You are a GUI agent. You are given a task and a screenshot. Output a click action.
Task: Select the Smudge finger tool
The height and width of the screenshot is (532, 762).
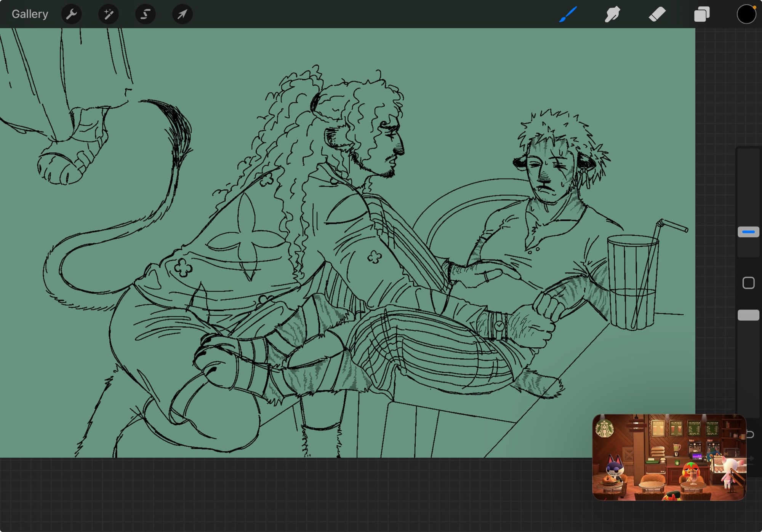pos(612,14)
